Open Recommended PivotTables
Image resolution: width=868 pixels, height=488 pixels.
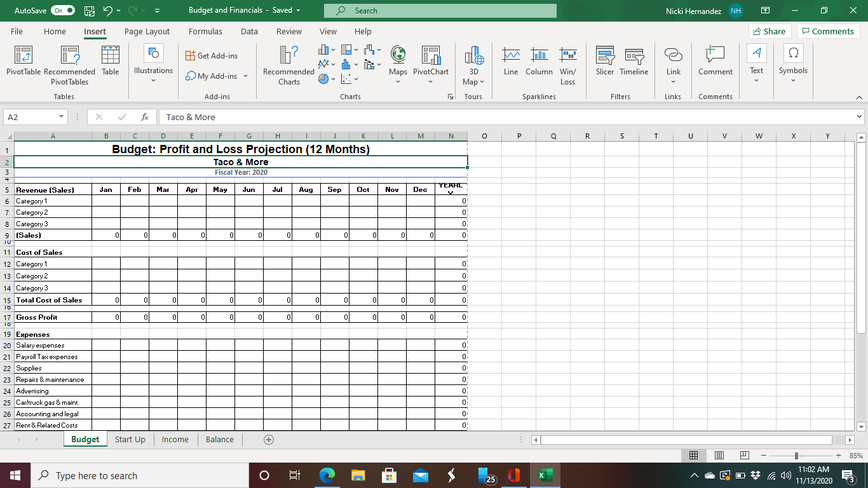pos(70,65)
